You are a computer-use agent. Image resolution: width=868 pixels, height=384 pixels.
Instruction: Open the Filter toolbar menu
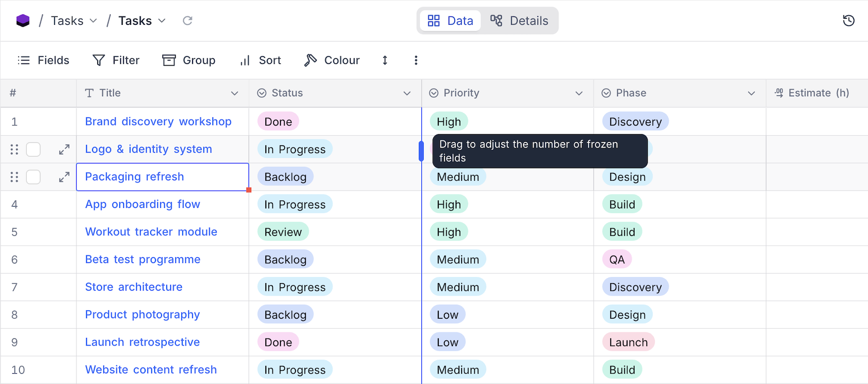pyautogui.click(x=116, y=60)
